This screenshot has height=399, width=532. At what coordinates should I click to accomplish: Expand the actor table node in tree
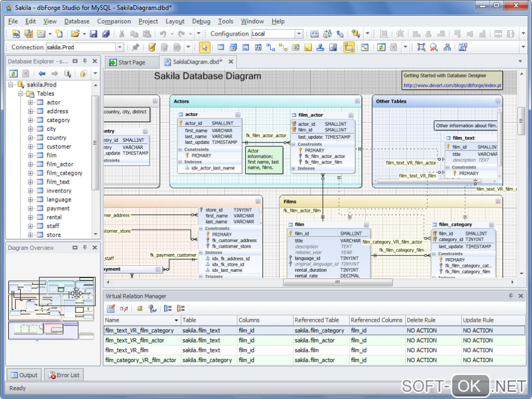click(31, 103)
